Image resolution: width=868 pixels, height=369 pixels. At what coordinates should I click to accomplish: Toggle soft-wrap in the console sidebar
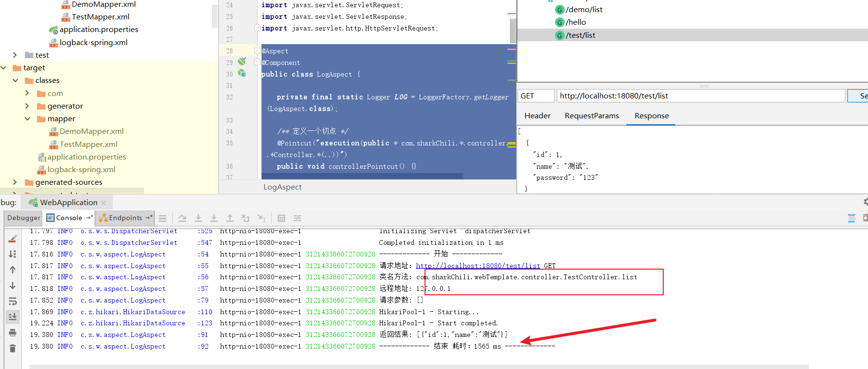click(13, 301)
